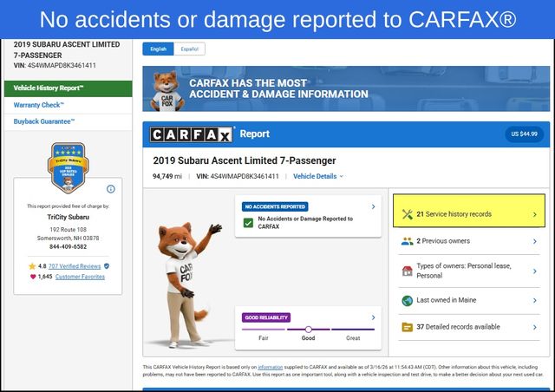Switch language to English

coord(159,49)
